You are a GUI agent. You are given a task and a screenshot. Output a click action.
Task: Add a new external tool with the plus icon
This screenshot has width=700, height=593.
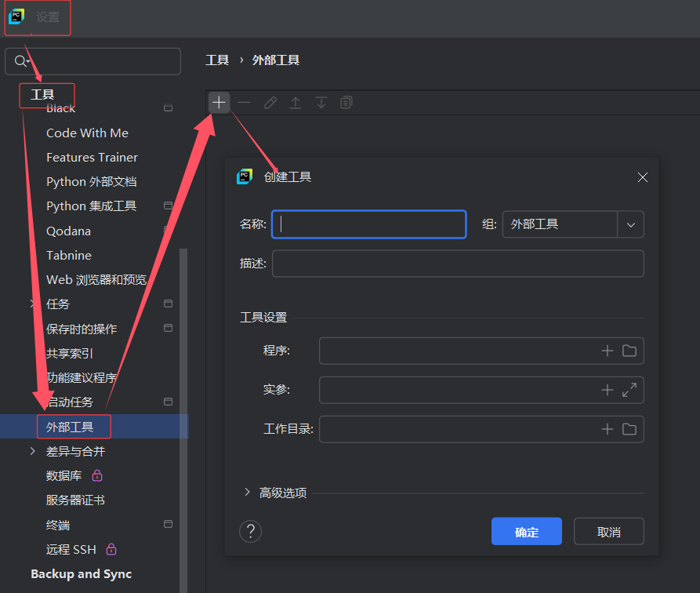[219, 102]
